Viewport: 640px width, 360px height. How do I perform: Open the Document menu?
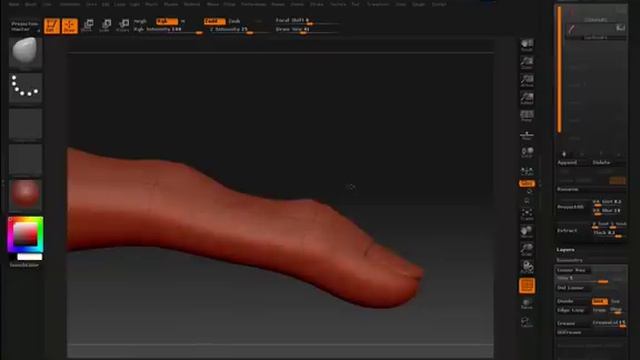[70, 4]
